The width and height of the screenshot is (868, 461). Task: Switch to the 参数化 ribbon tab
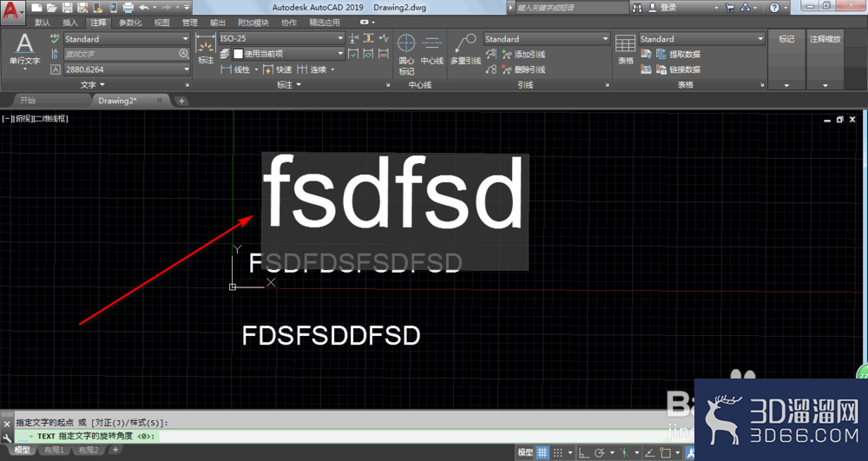pyautogui.click(x=131, y=23)
